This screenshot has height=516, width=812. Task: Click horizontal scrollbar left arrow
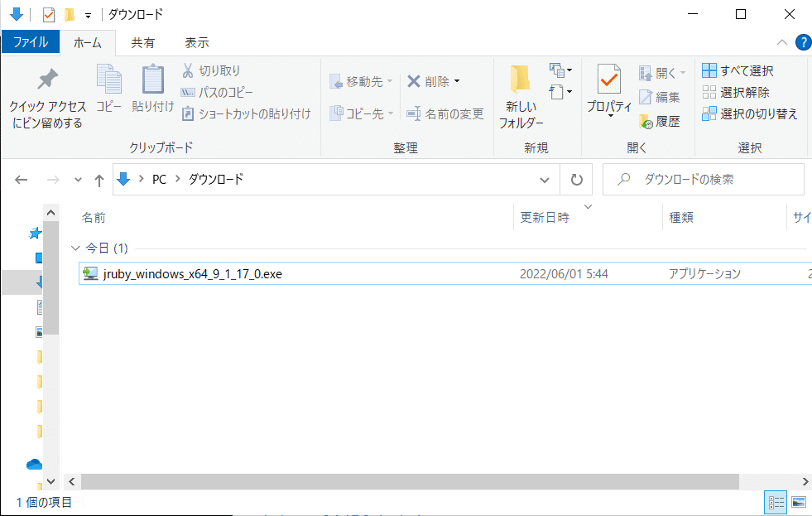coord(72,482)
